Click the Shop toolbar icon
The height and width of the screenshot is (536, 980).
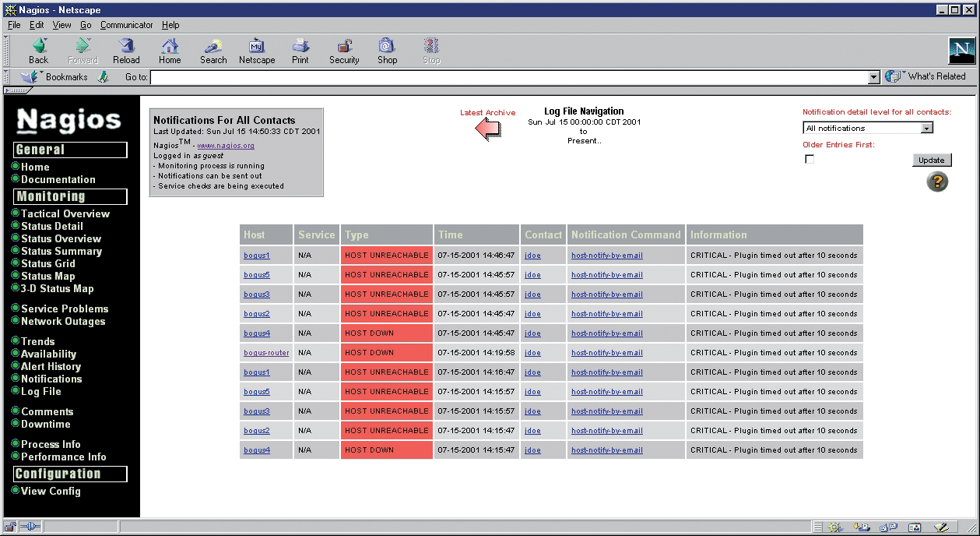pos(388,51)
